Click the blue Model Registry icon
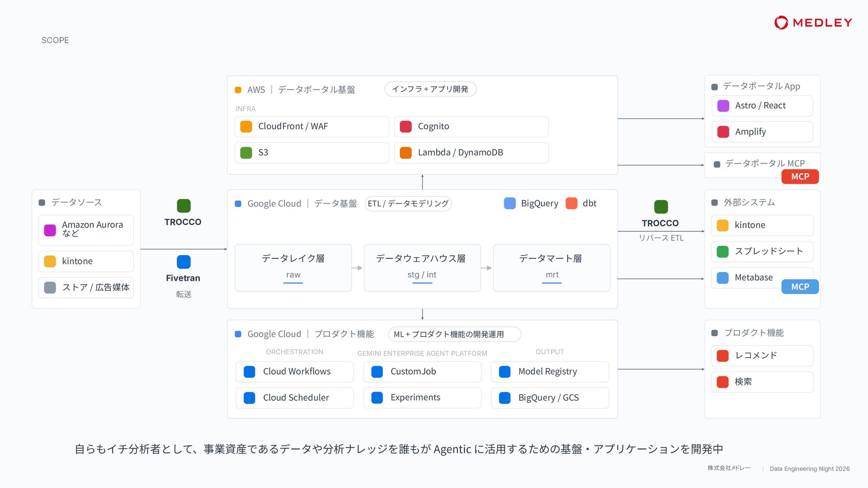This screenshot has height=488, width=868. point(505,371)
